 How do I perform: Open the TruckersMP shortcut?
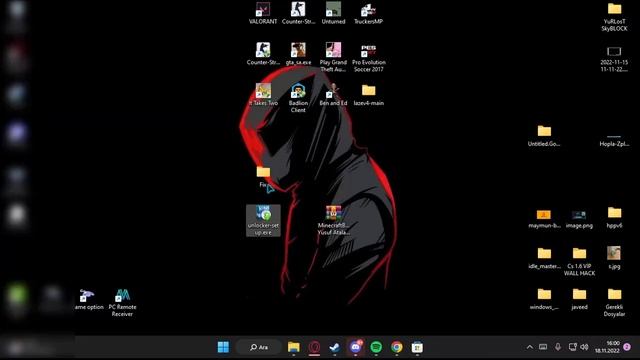coord(369,13)
